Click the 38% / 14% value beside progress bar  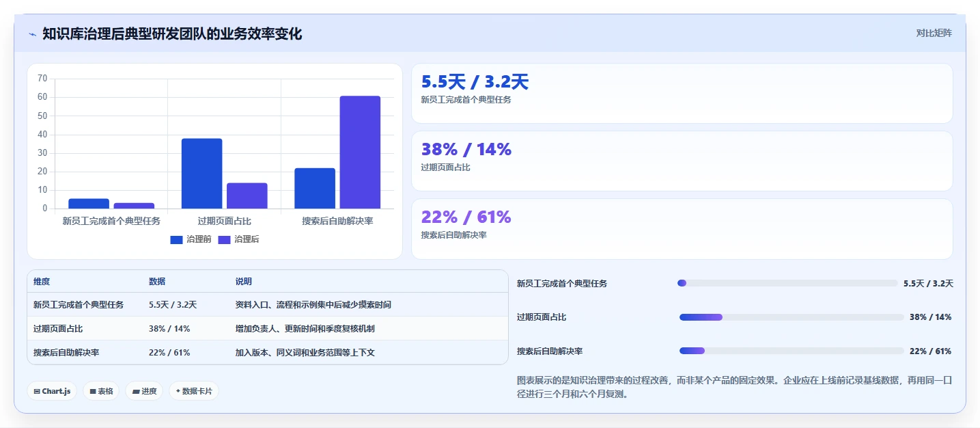point(930,317)
